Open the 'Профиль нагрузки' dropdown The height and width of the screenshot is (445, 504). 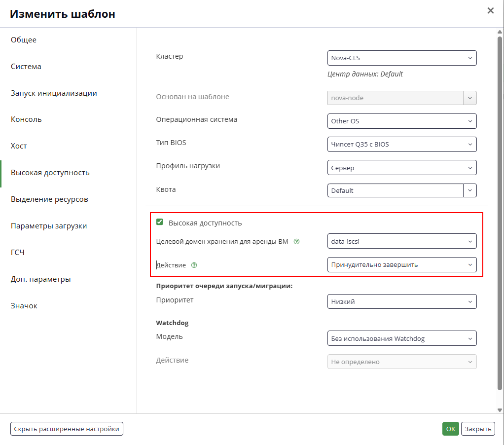[x=402, y=168]
